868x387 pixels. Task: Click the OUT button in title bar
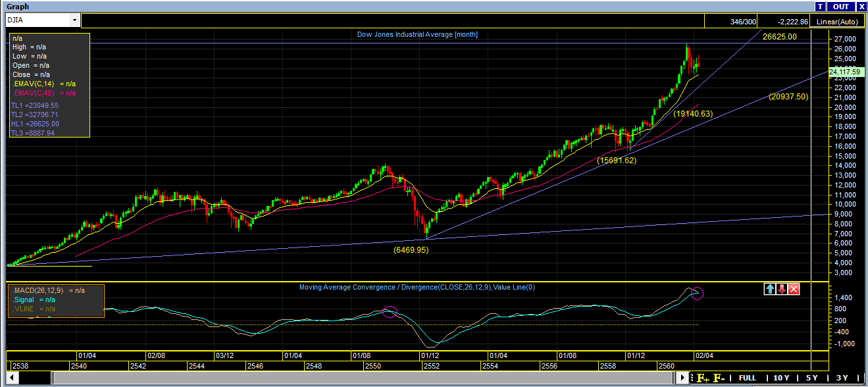[x=840, y=6]
